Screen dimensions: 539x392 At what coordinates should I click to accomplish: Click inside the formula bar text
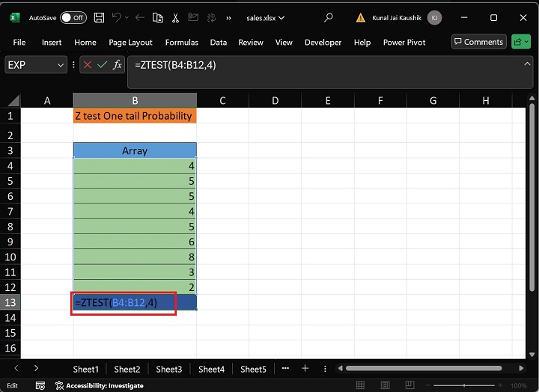[x=175, y=65]
